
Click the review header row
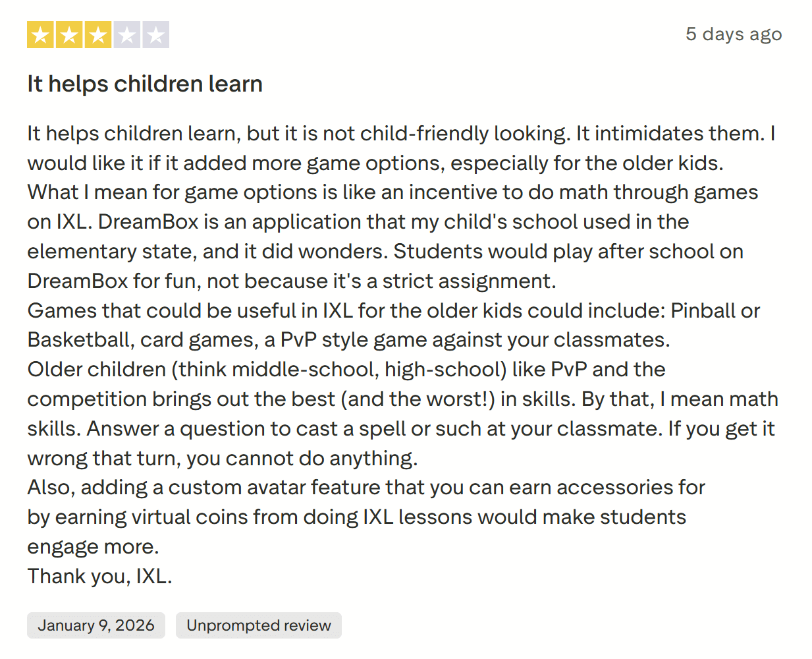(406, 34)
